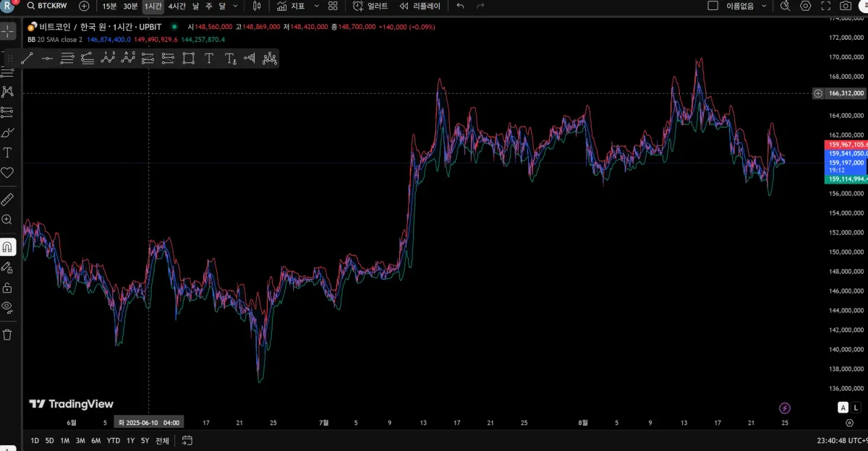The height and width of the screenshot is (451, 868).
Task: Select the 4시간 timeframe
Action: click(x=176, y=6)
